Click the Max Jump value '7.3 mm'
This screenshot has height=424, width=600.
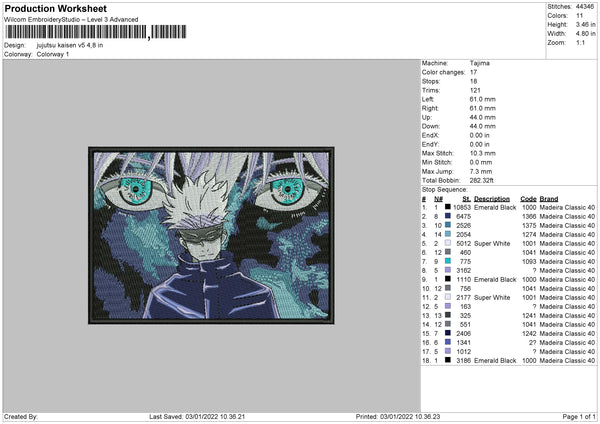coord(481,171)
